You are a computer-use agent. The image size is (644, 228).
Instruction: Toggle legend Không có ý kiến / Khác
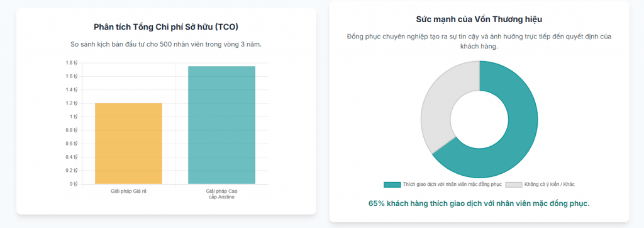[549, 185]
